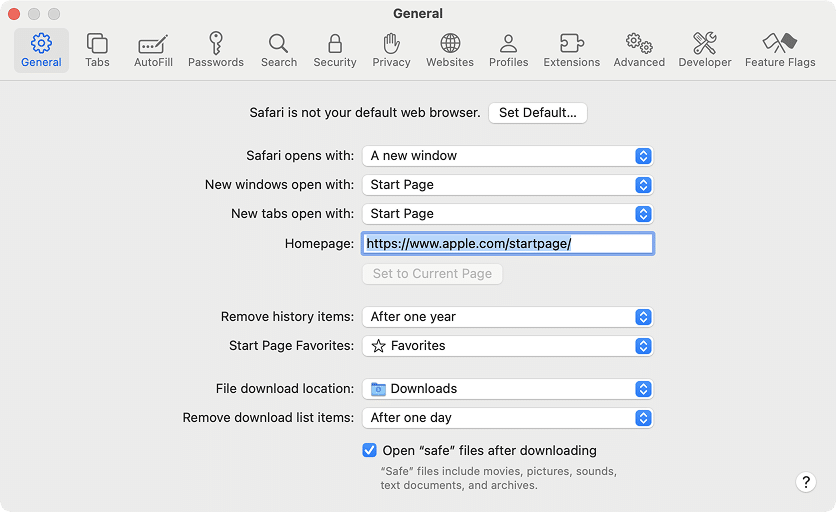
Task: Open the Safari opens with dropdown
Action: click(x=508, y=156)
